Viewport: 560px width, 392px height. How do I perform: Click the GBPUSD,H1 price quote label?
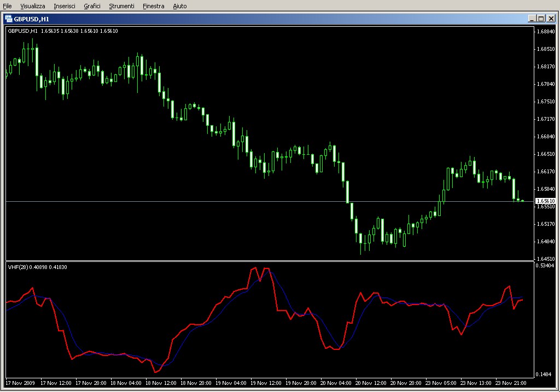[63, 31]
